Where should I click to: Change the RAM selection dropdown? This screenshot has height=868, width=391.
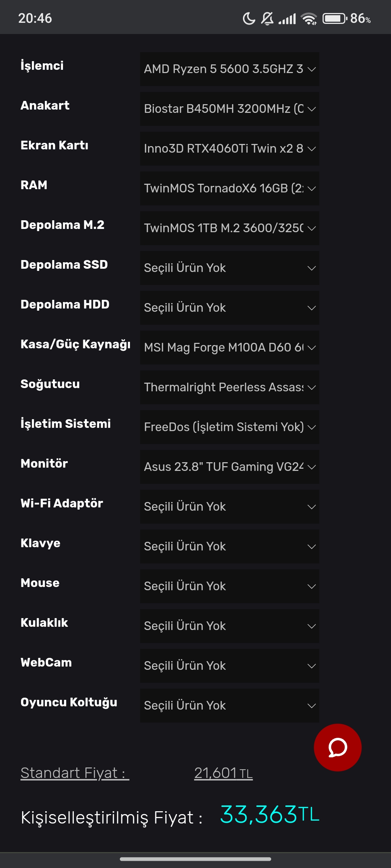[230, 188]
